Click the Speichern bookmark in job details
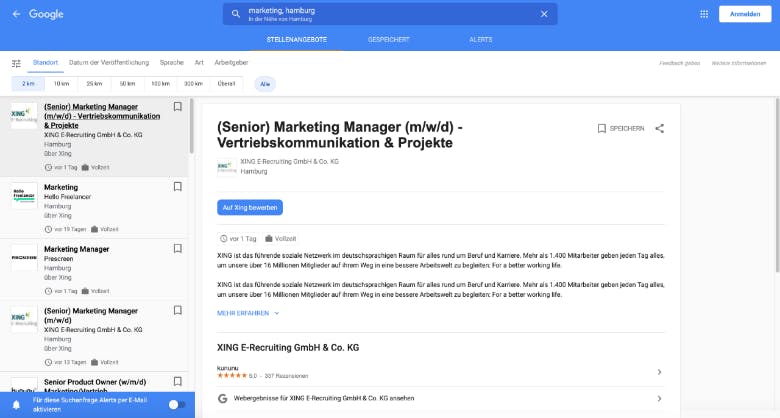Image resolution: width=780 pixels, height=418 pixels. (x=620, y=128)
